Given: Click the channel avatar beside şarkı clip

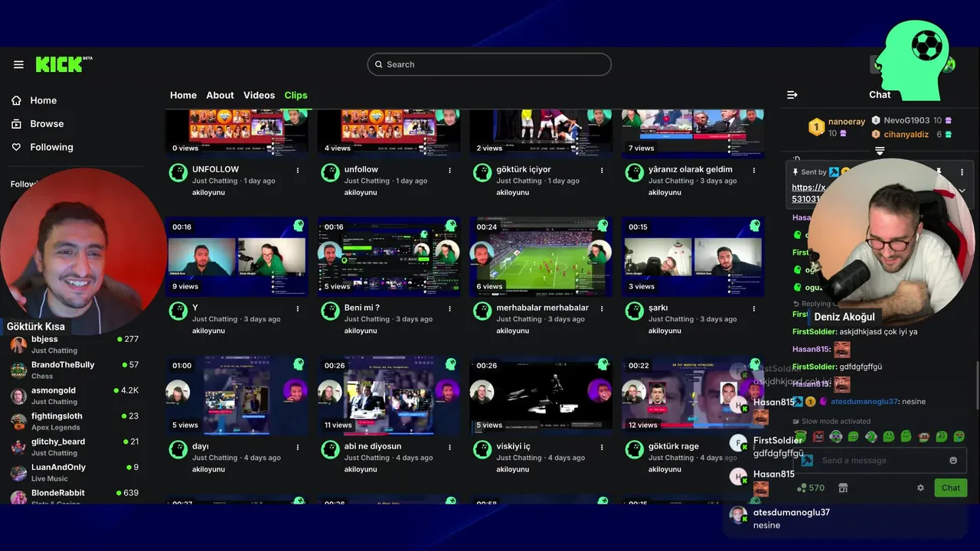Looking at the screenshot, I should click(634, 311).
